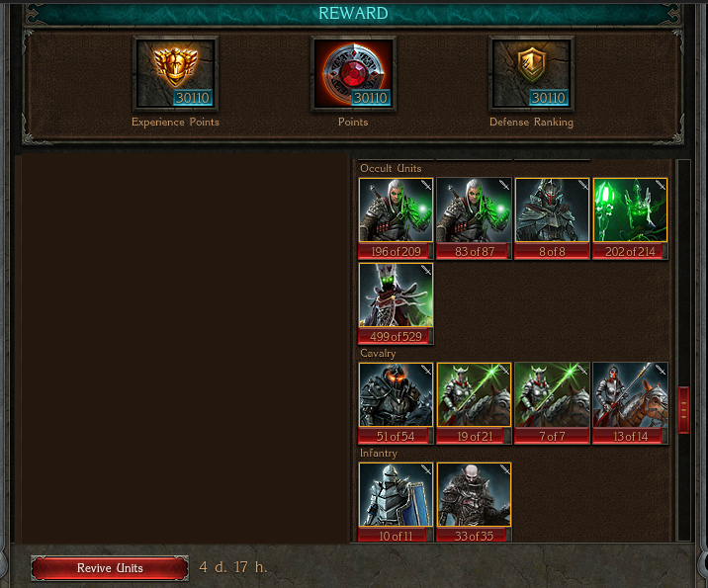Click the Defense Ranking shield icon
The image size is (708, 588).
click(531, 73)
